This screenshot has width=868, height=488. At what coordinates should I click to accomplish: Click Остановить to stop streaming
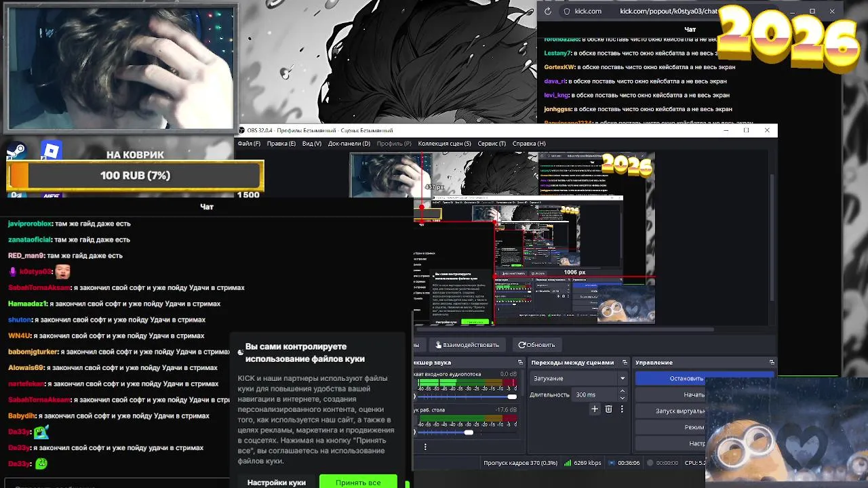click(x=705, y=378)
